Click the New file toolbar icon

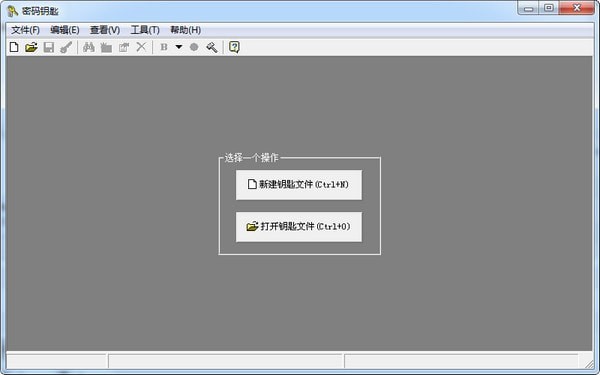click(14, 47)
